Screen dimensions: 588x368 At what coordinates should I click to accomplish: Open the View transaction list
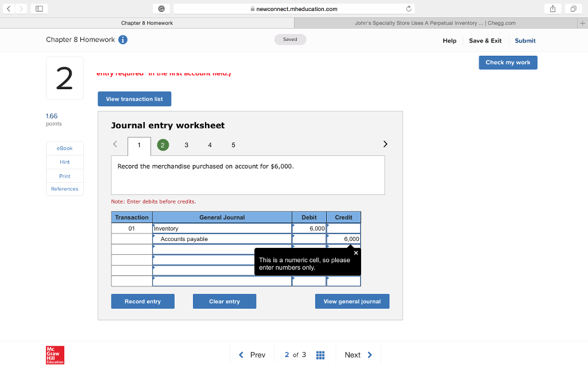(134, 98)
